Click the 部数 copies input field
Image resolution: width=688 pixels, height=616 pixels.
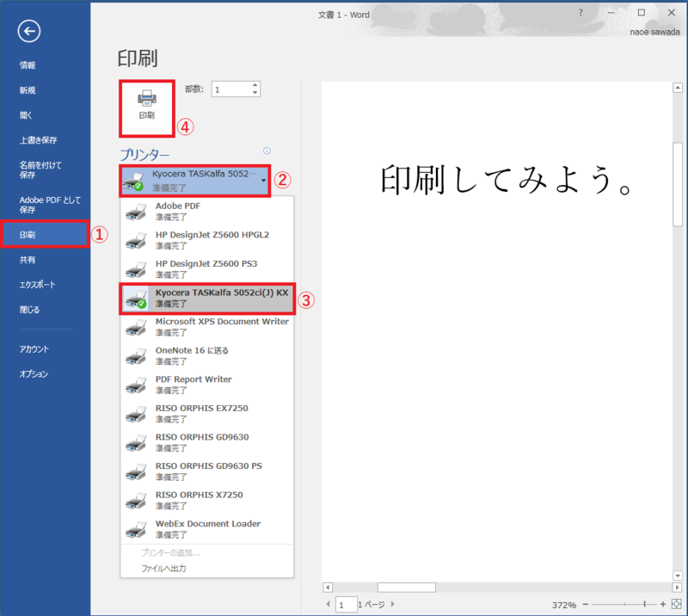click(231, 89)
